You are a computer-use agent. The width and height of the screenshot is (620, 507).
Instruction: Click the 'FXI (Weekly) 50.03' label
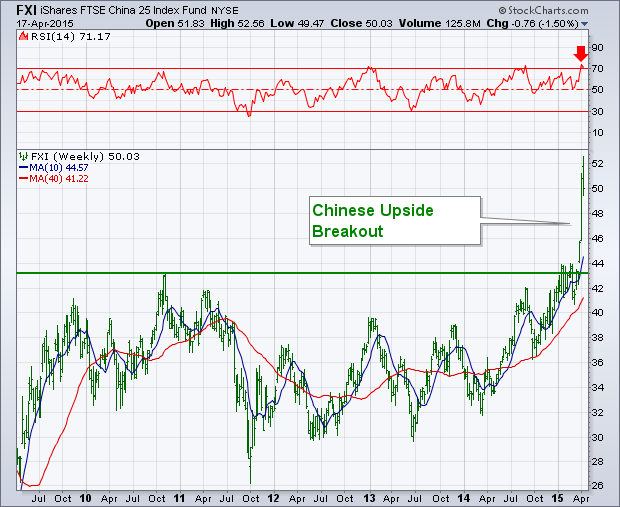click(85, 157)
